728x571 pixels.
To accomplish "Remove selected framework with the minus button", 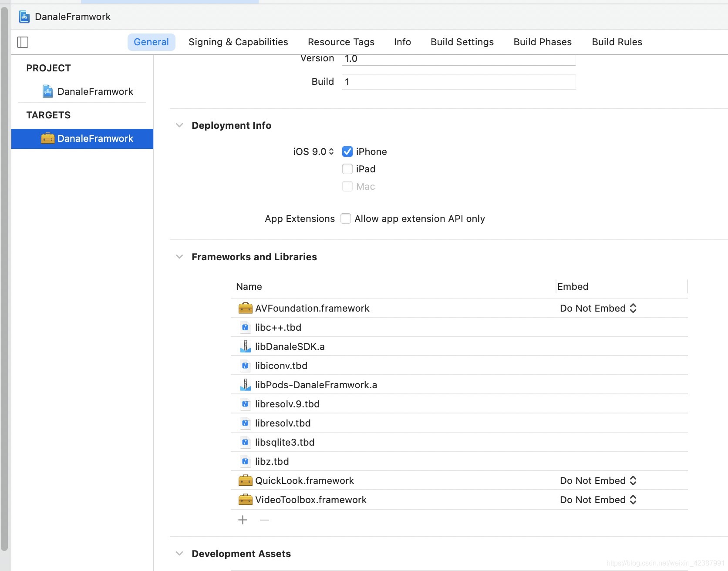I will [x=264, y=520].
